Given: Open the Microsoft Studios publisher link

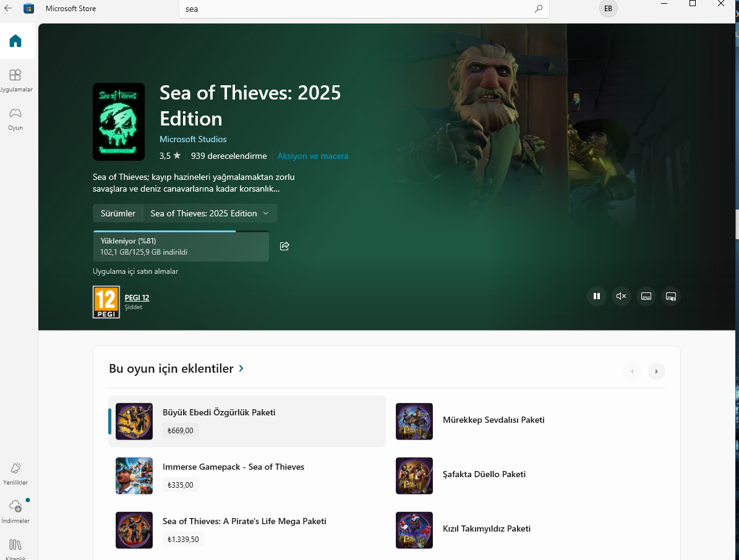Looking at the screenshot, I should [193, 139].
